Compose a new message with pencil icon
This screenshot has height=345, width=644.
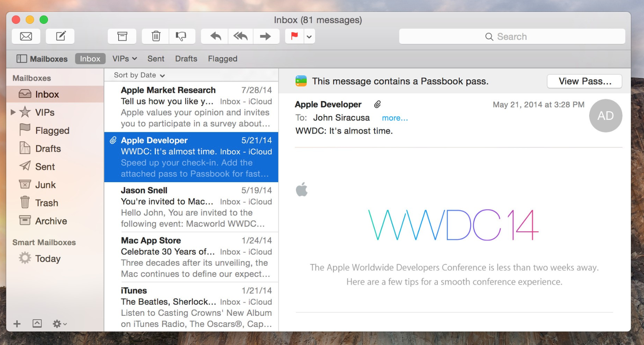60,36
